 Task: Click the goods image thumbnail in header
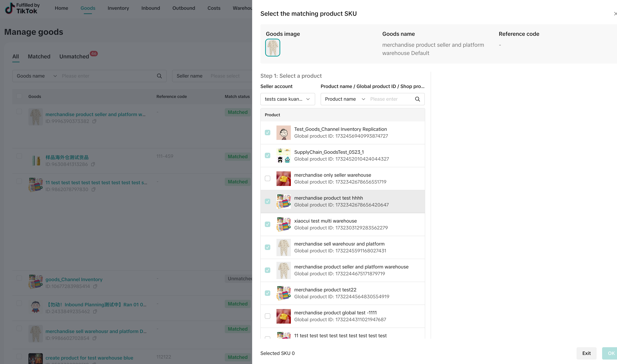(273, 48)
